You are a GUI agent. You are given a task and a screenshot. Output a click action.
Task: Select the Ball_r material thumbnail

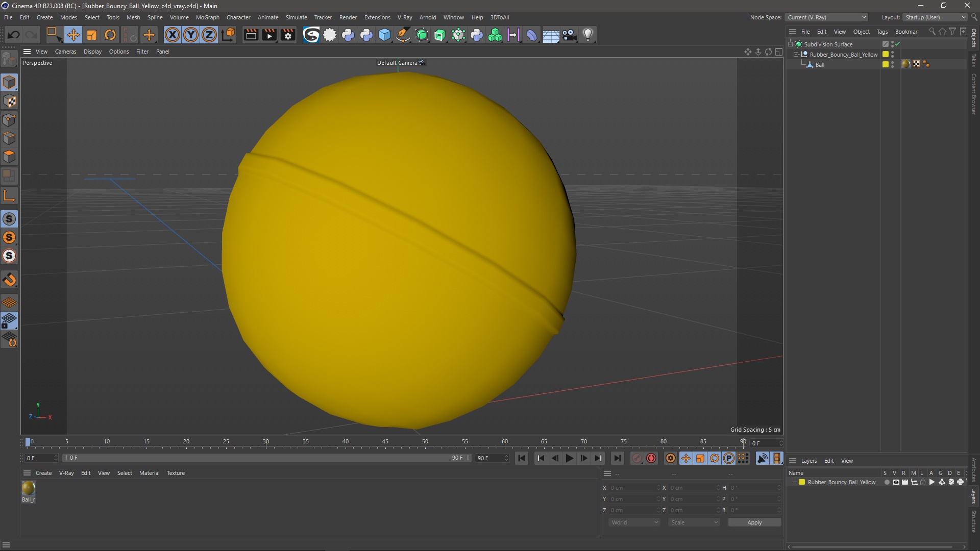[x=29, y=488]
